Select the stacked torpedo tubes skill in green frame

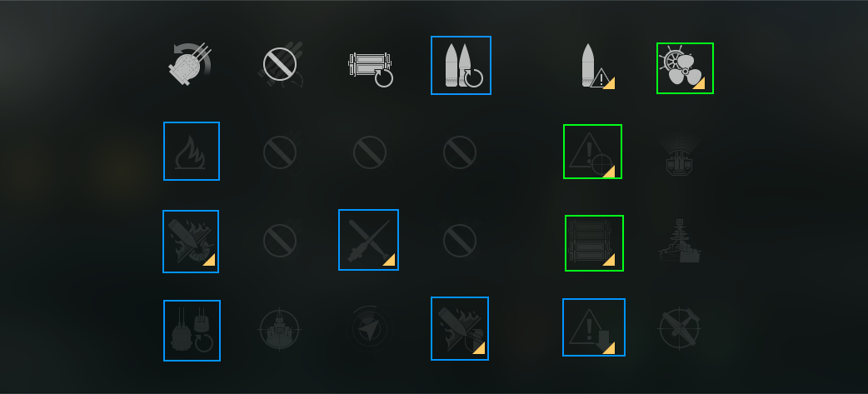pos(594,243)
